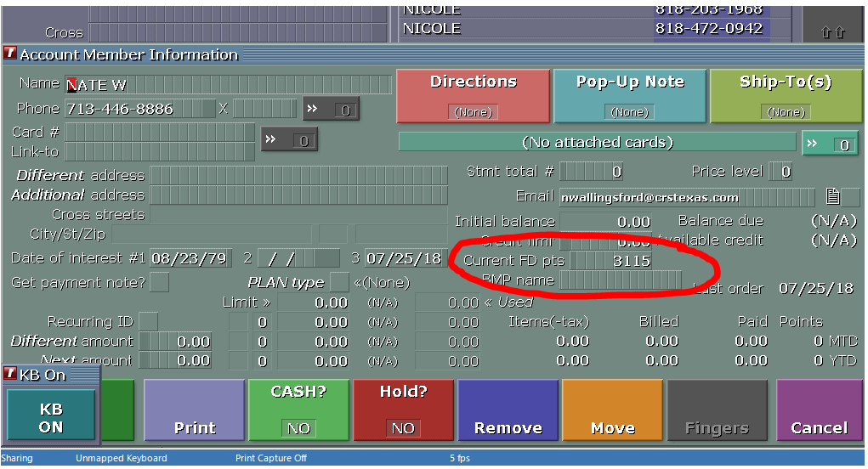Click the Last order date 07/25/18
The width and height of the screenshot is (868, 469).
[816, 288]
